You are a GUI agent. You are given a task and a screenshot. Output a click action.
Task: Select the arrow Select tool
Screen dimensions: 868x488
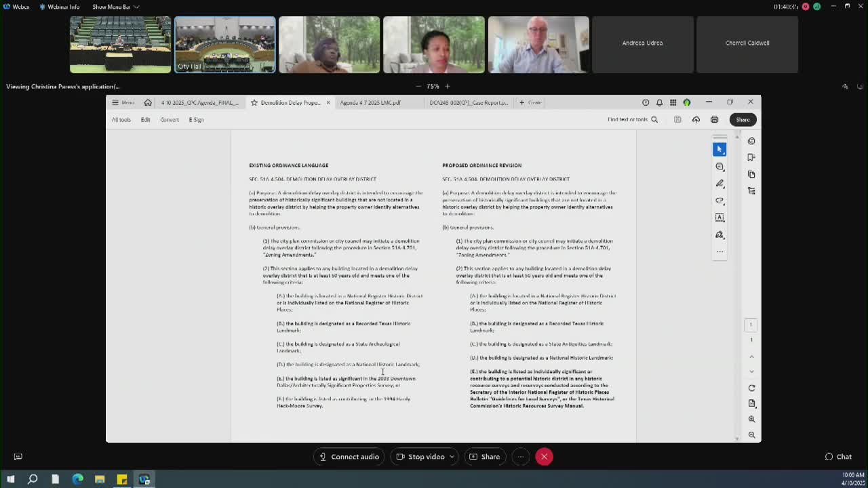click(x=719, y=149)
